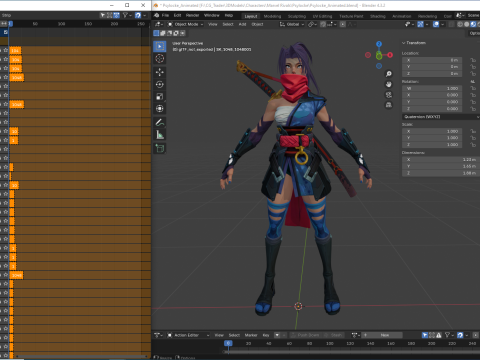Open filter dropdown in strip editor header
The image size is (480, 360).
point(127,15)
